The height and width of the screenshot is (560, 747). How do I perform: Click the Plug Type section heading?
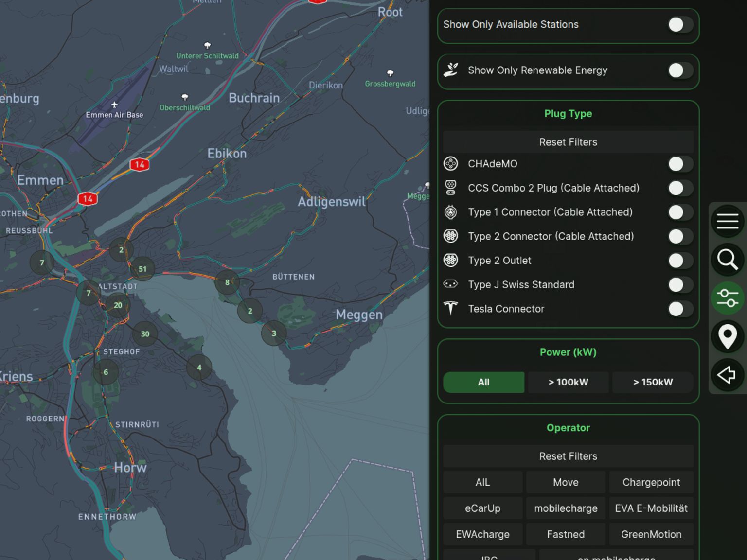coord(568,114)
